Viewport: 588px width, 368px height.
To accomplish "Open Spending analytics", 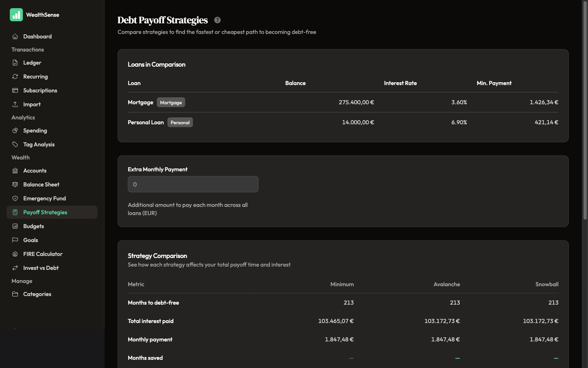I will tap(52, 130).
